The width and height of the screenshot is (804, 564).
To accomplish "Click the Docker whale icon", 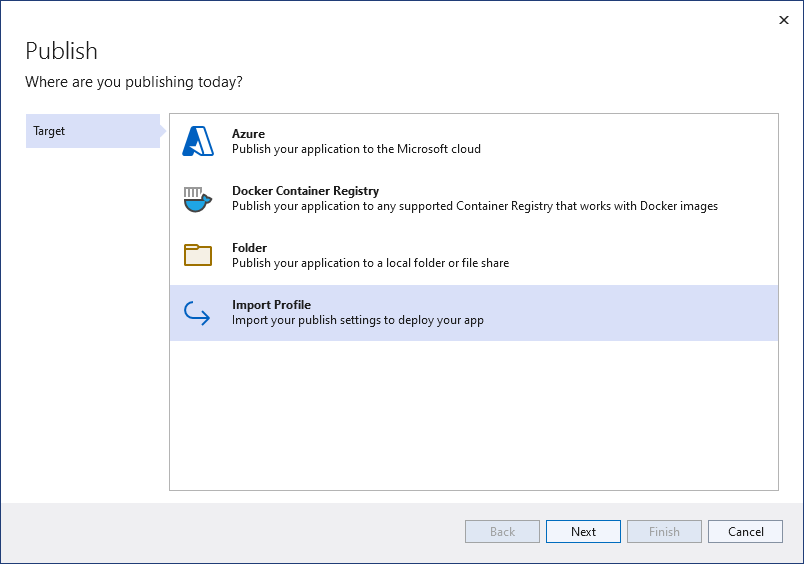I will click(x=198, y=199).
